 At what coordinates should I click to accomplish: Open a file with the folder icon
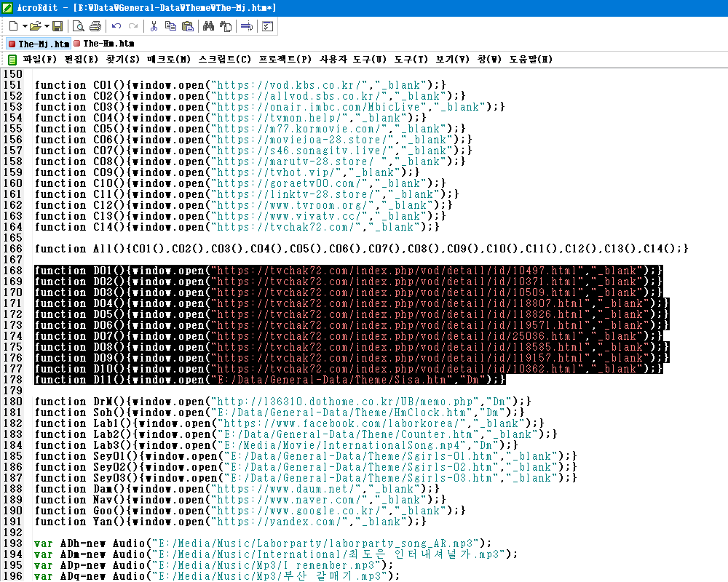click(x=35, y=26)
